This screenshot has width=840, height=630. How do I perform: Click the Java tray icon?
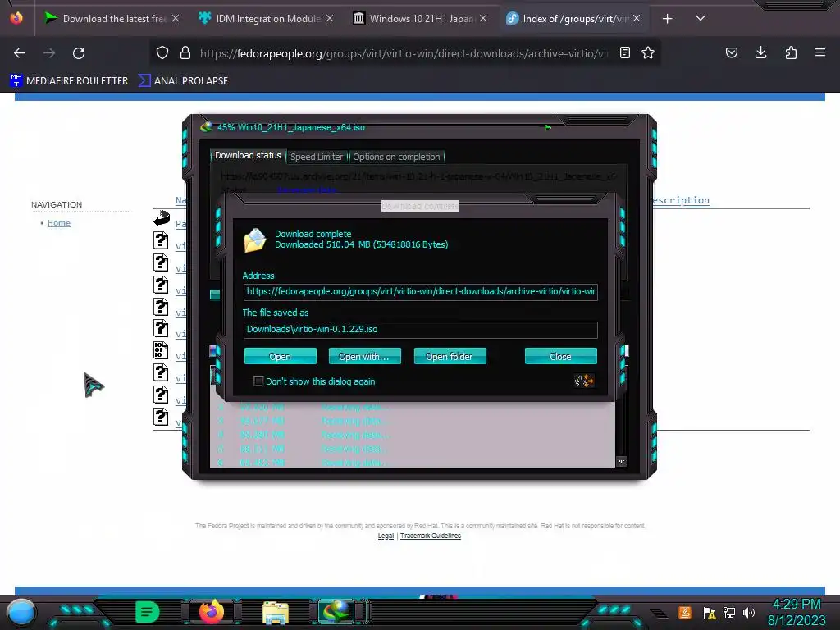point(685,612)
